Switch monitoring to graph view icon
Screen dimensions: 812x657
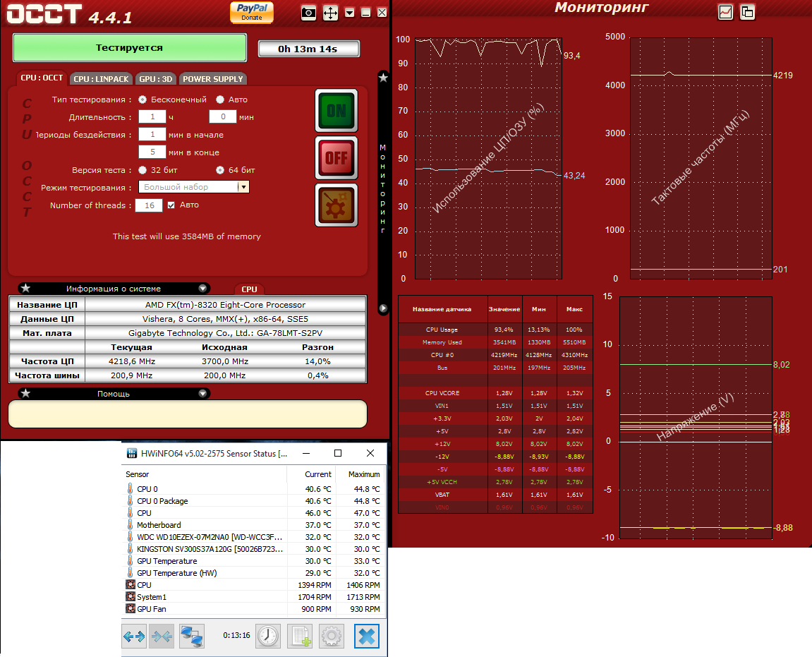tap(725, 12)
